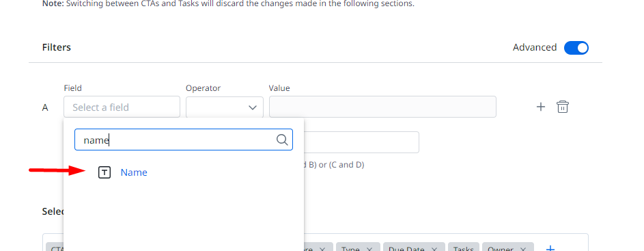Open the Select a field dropdown
The height and width of the screenshot is (251, 644).
click(122, 107)
